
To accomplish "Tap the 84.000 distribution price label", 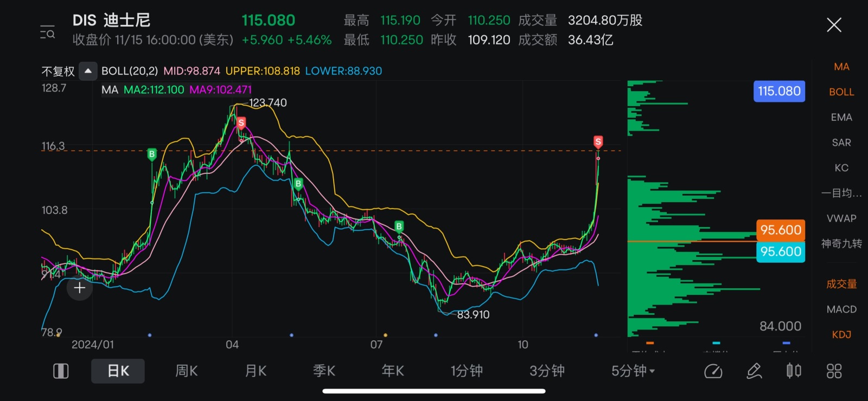I will [x=780, y=326].
